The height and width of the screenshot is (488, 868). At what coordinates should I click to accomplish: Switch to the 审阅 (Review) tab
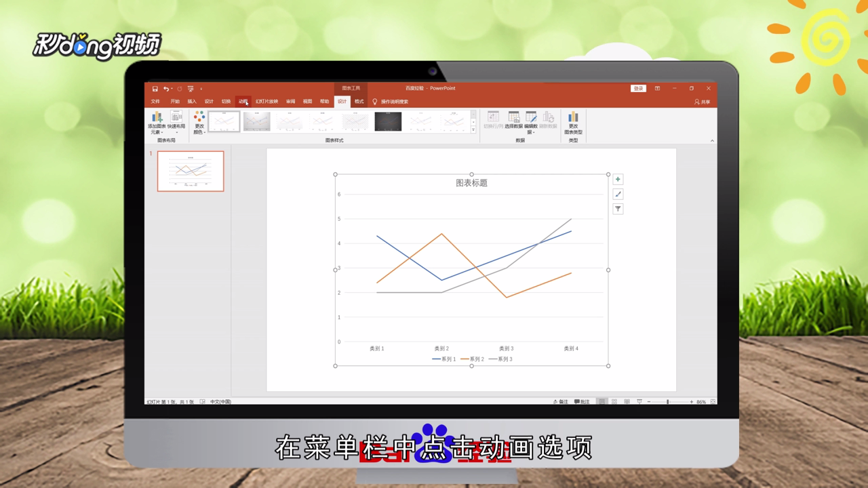coord(290,102)
